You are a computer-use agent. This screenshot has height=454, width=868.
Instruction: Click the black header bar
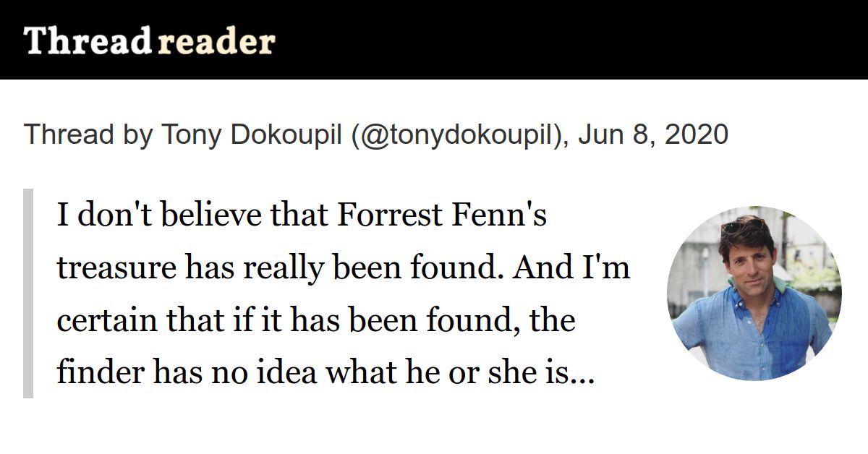[x=434, y=40]
